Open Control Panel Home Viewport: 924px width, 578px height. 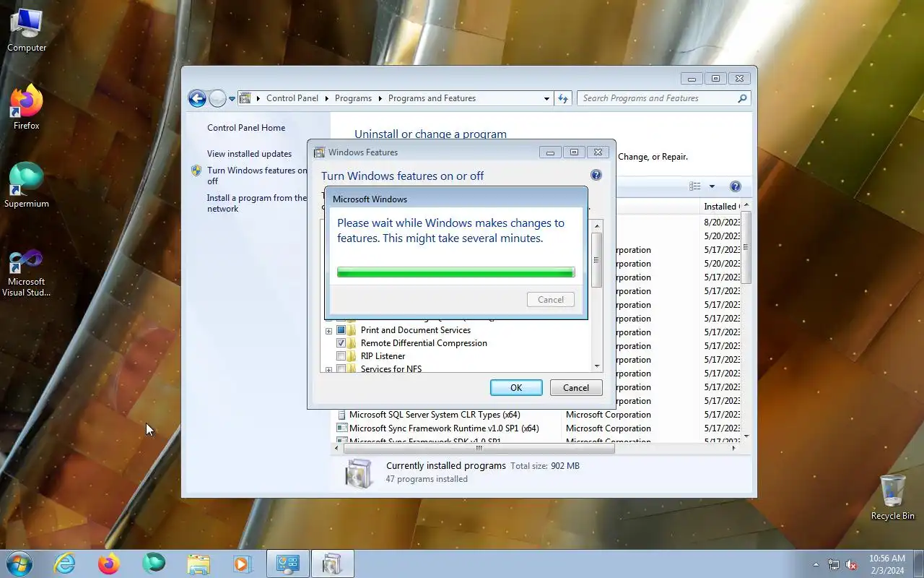point(246,128)
